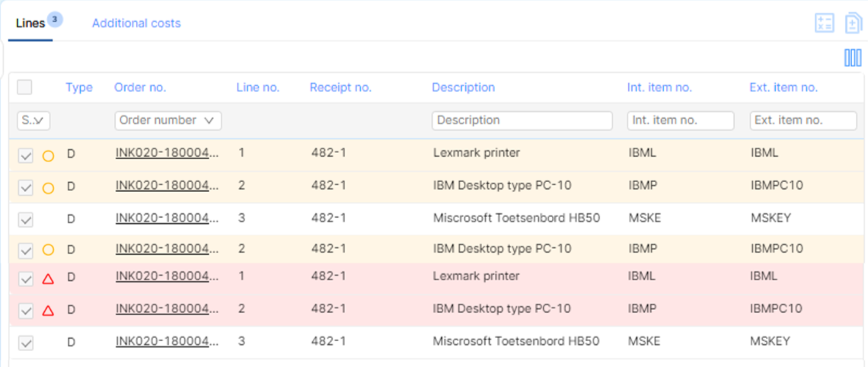Click orange circle on first IBM Desktop row

(48, 188)
